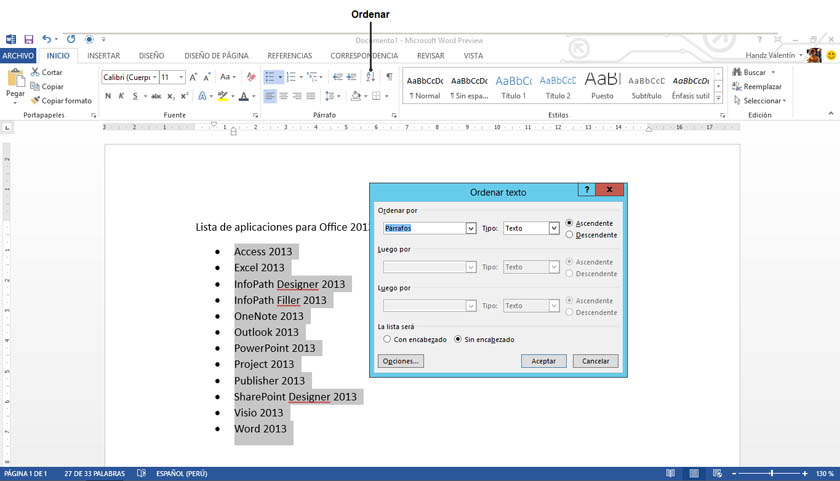Open the Párrafos dropdown under Ordenar por
This screenshot has height=481, width=840.
click(470, 228)
